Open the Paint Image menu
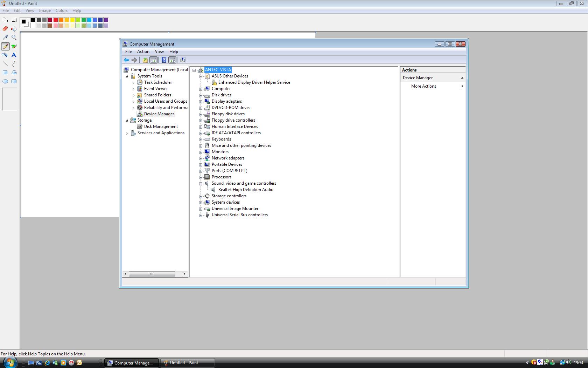Screen dimensions: 588x368 click(45, 11)
